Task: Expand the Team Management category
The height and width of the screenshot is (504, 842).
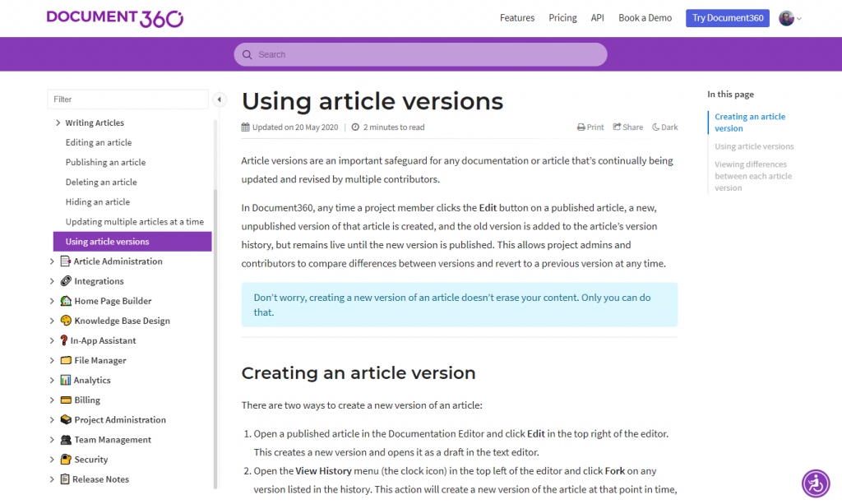Action: click(52, 439)
